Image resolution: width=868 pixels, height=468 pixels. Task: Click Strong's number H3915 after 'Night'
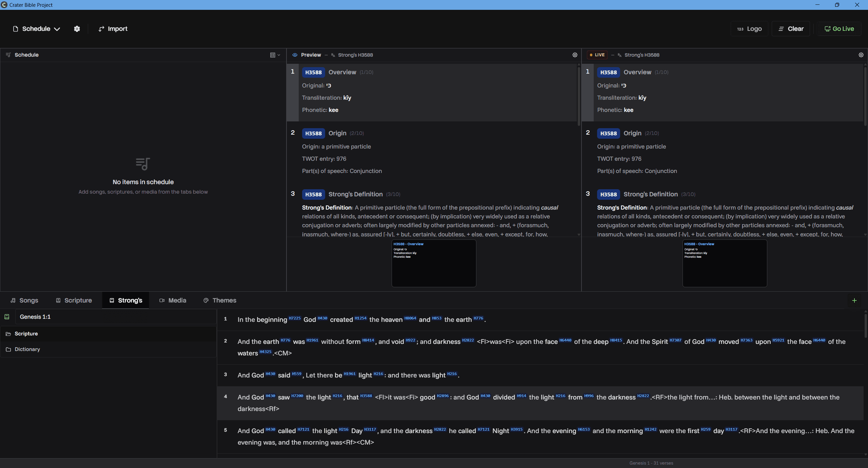(517, 429)
